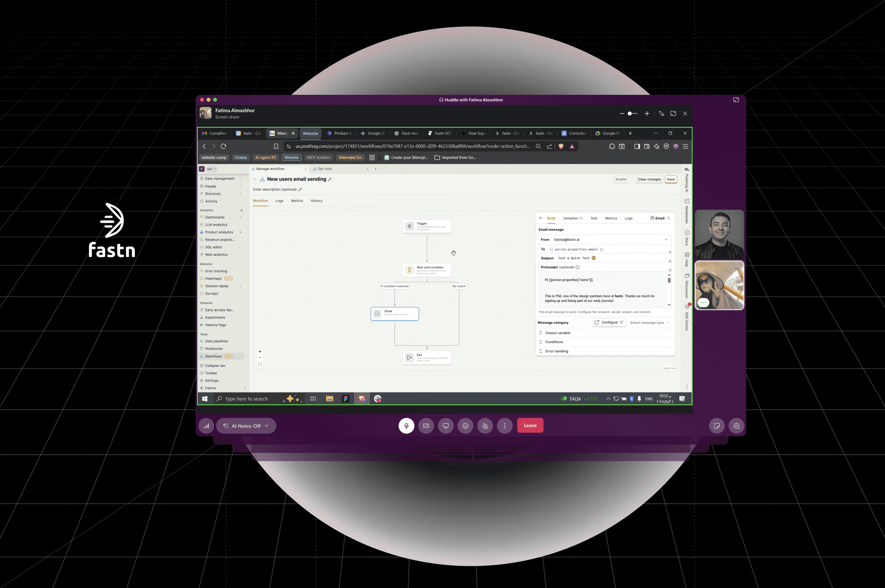Click the sunglasses participant video thumbnail
The height and width of the screenshot is (588, 885).
pyautogui.click(x=719, y=285)
